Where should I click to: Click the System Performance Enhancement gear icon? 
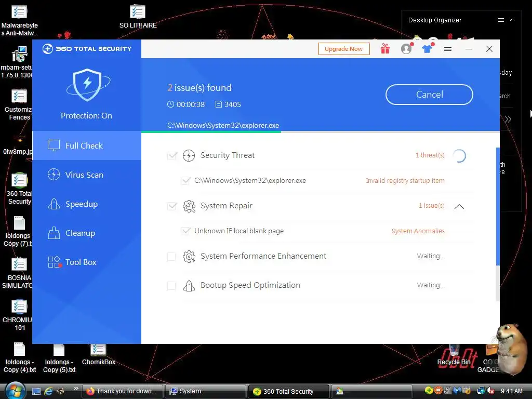[189, 257]
